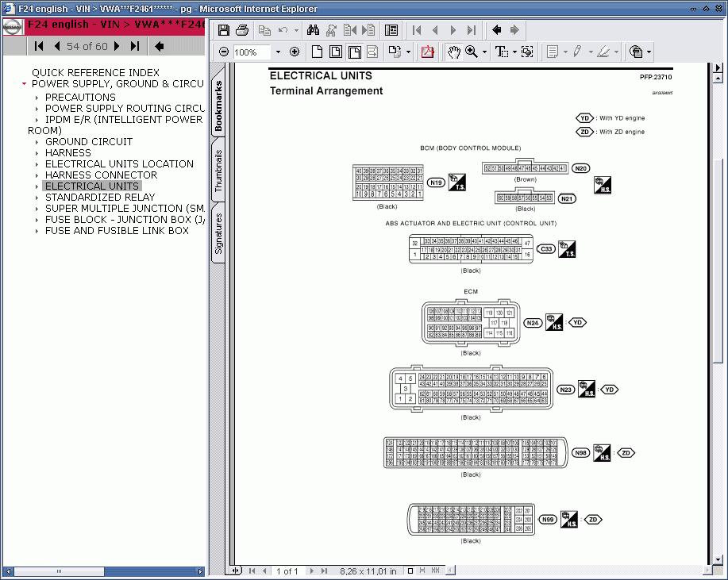Viewport: 728px width, 580px height.
Task: Go to previous view with black left arrow
Action: pyautogui.click(x=497, y=31)
